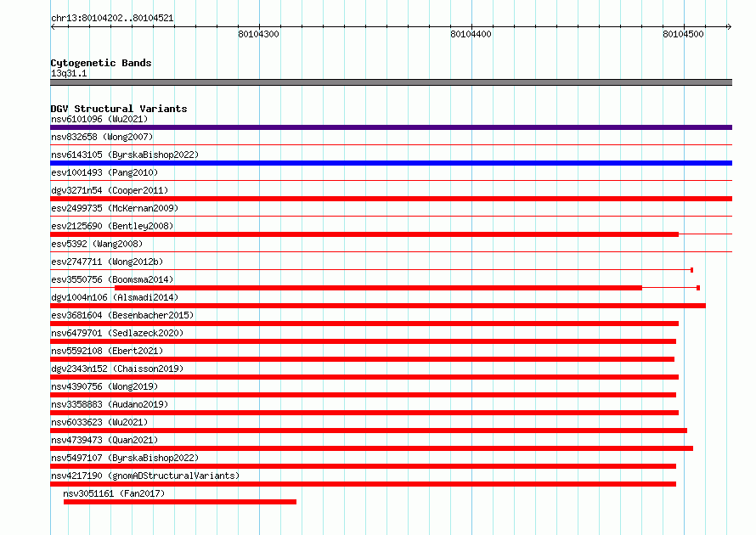
Task: Click the dgv3271n54 red variant bar
Action: tap(391, 199)
